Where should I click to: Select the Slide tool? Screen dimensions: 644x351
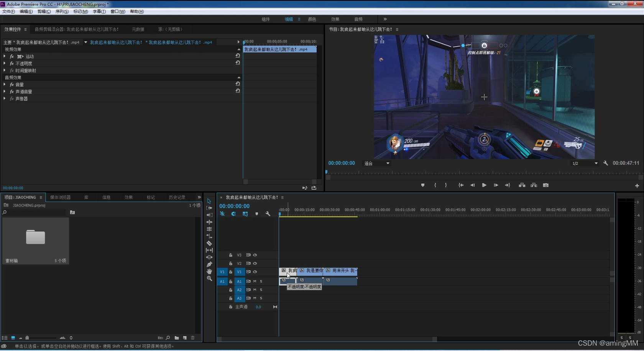(x=209, y=257)
